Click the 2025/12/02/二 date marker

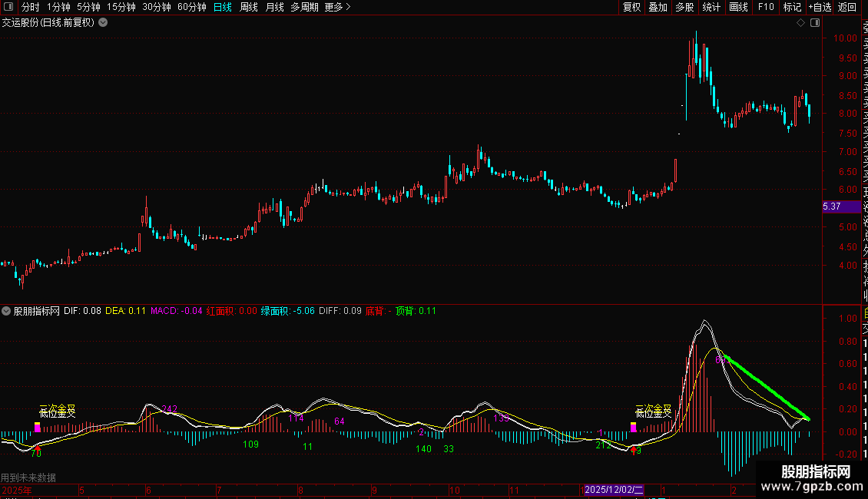613,490
